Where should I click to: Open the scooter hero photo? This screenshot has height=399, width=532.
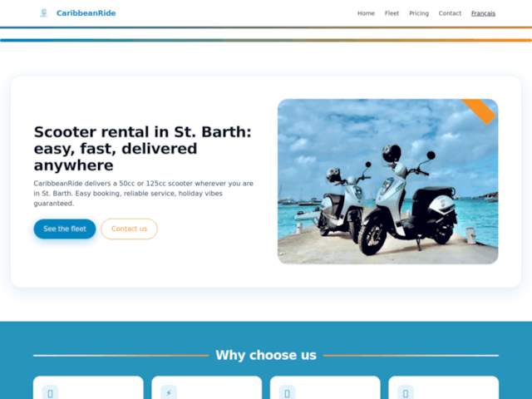coord(388,181)
